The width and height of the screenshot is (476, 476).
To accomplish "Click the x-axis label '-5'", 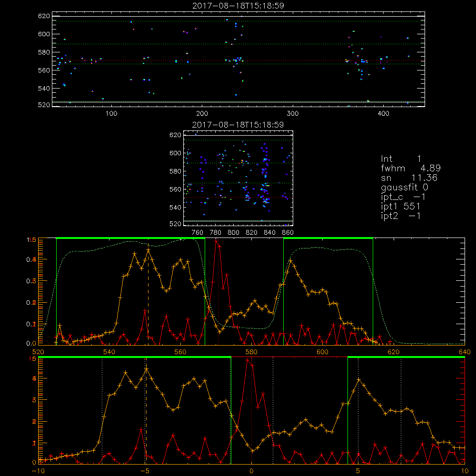I will [x=146, y=471].
